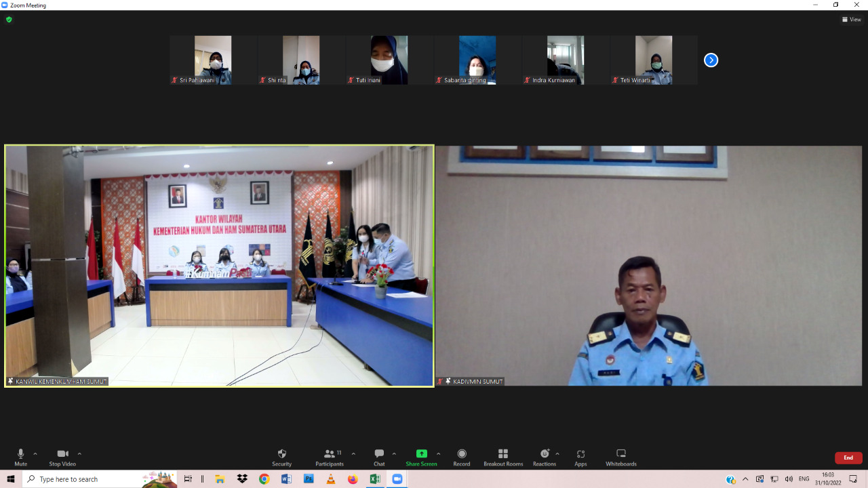Image resolution: width=868 pixels, height=488 pixels.
Task: Start recording with Record button
Action: tap(462, 457)
